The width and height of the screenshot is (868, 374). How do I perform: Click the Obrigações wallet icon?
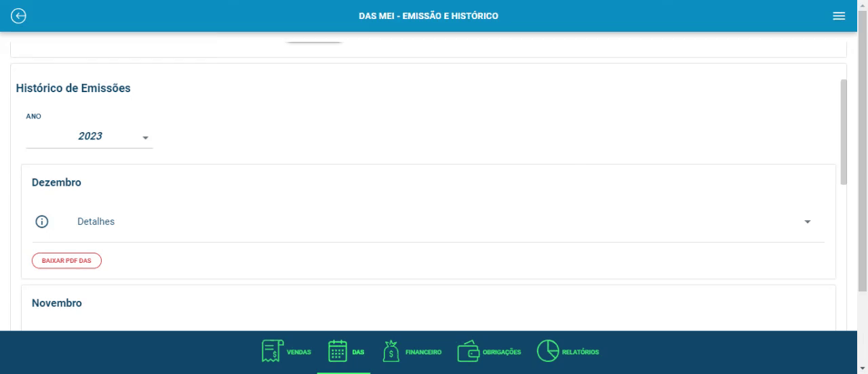click(468, 351)
